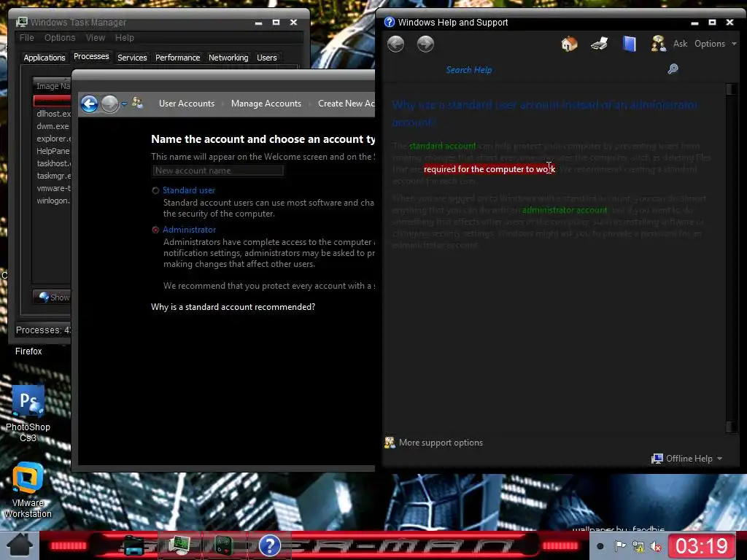Click the Image Name column header
The image size is (747, 560).
pyautogui.click(x=52, y=86)
